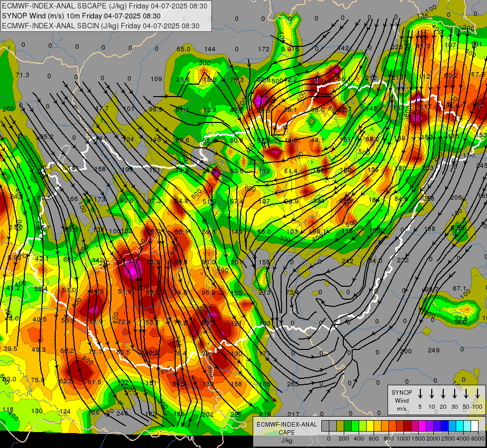Pick the pure blue swatch left of 2500 in CAPE legend

click(x=445, y=426)
